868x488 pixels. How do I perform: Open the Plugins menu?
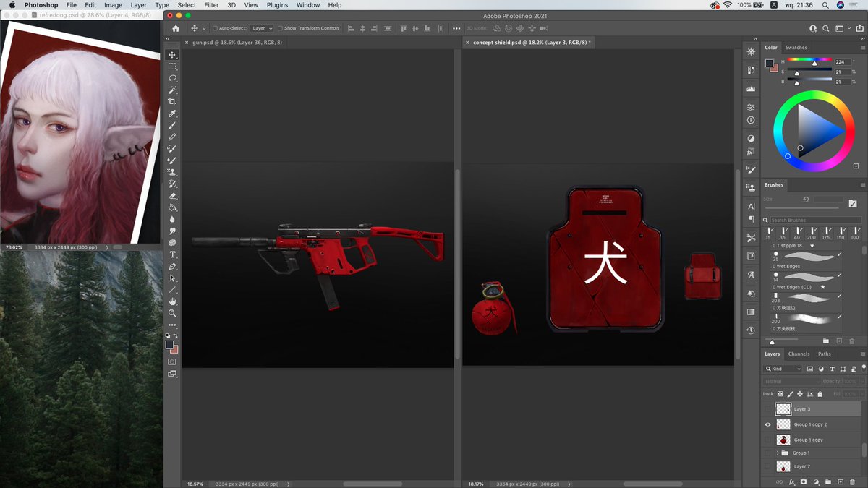(x=277, y=5)
